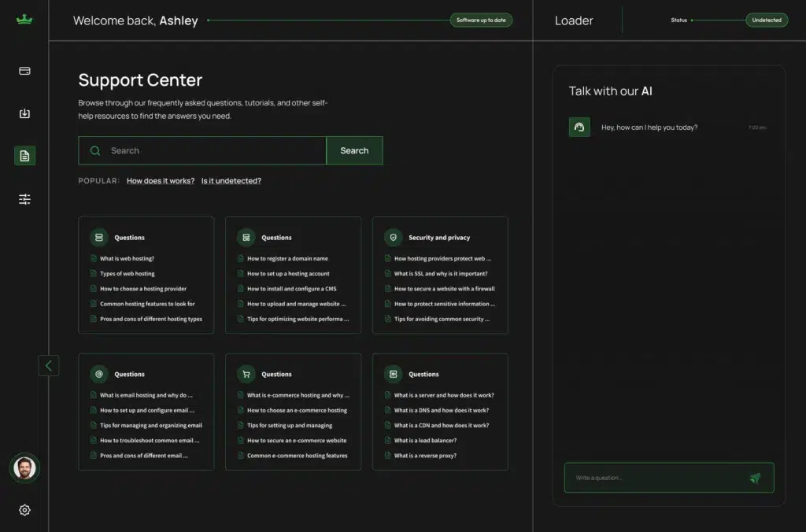Click the "Write a question..." chat field
The width and height of the screenshot is (806, 532).
653,478
